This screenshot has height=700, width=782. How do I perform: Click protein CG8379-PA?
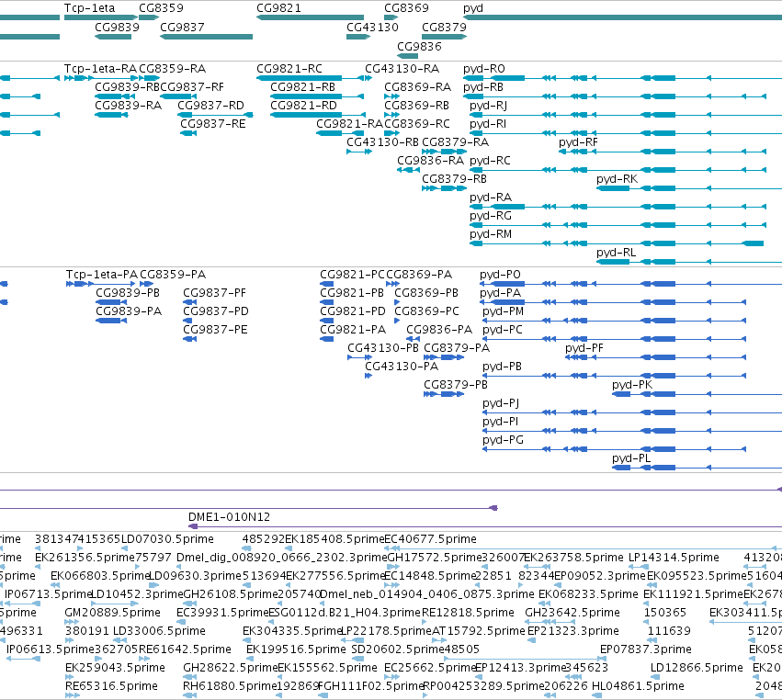(x=457, y=347)
